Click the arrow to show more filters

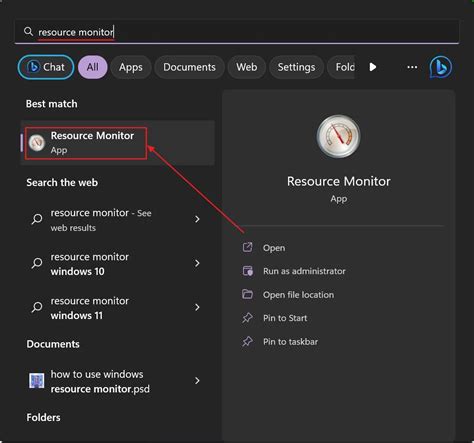coord(373,67)
